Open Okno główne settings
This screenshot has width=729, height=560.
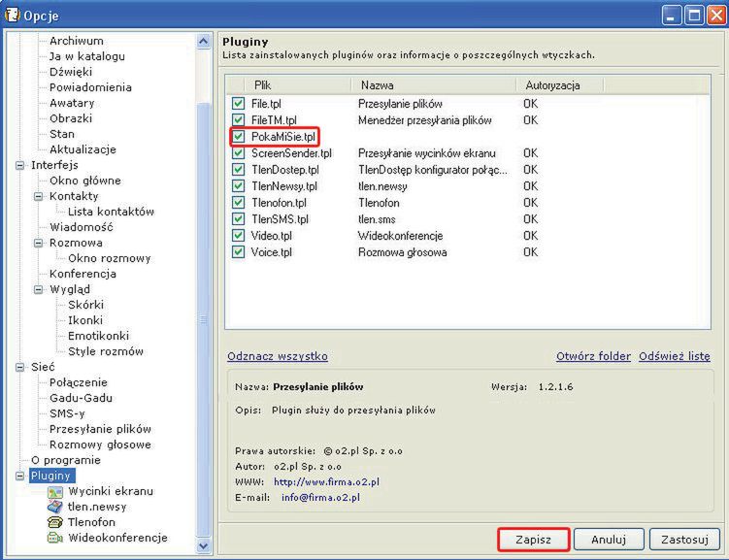coord(85,181)
